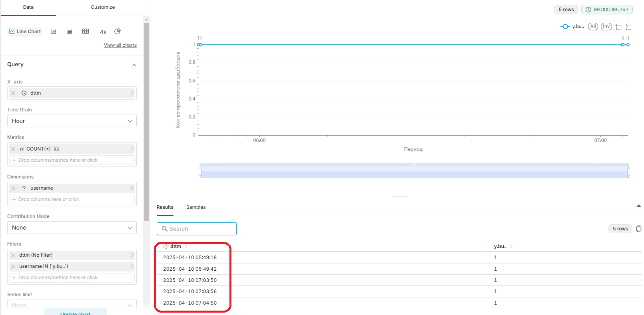
Task: Click the left panel scrollbar
Action: [x=146, y=122]
